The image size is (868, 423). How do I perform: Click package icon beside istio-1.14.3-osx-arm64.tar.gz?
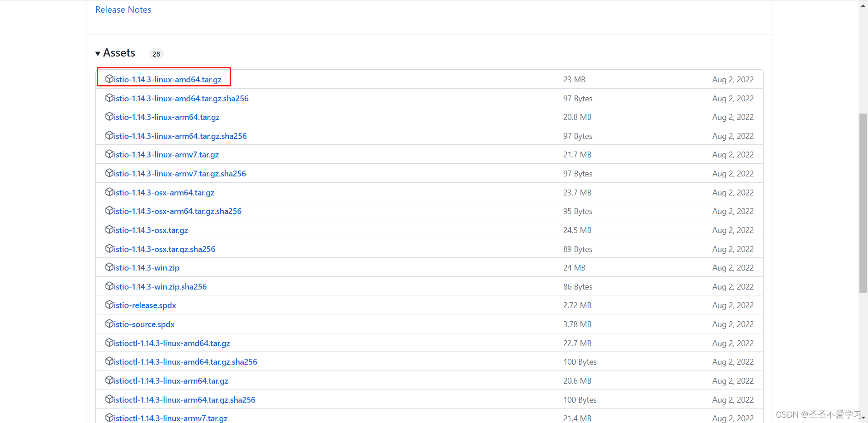pyautogui.click(x=109, y=192)
